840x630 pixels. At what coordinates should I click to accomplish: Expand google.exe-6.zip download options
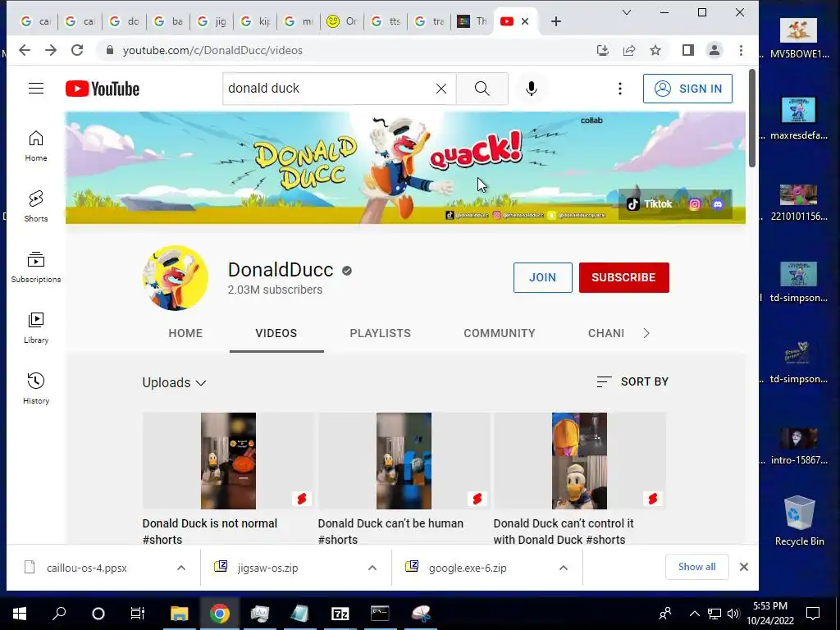[x=563, y=568]
